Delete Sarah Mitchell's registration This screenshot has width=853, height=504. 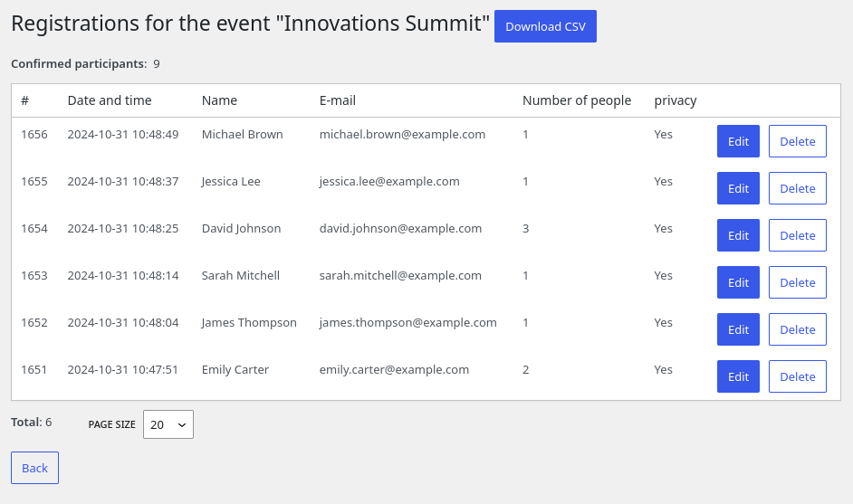(797, 282)
